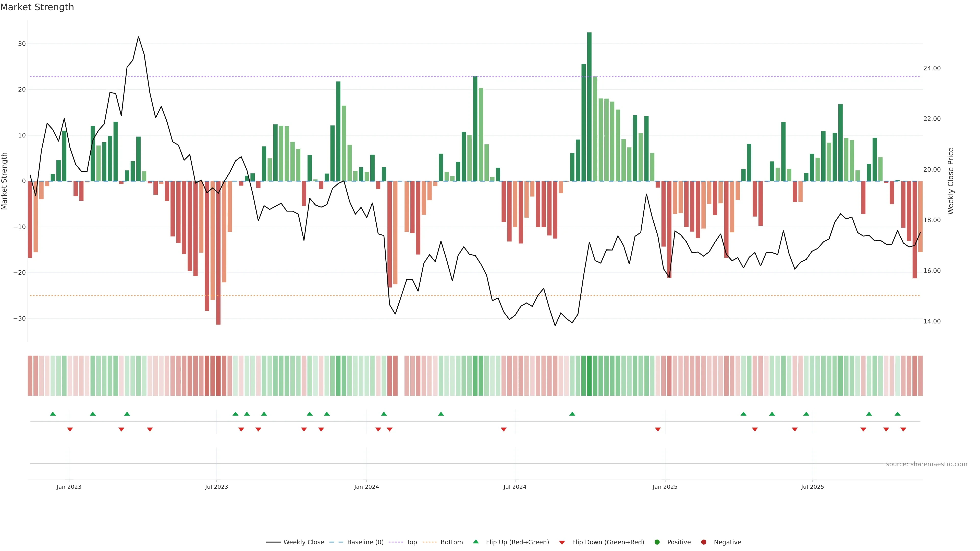Click the darkest green heat-strip cell
980x551 pixels.
[589, 376]
